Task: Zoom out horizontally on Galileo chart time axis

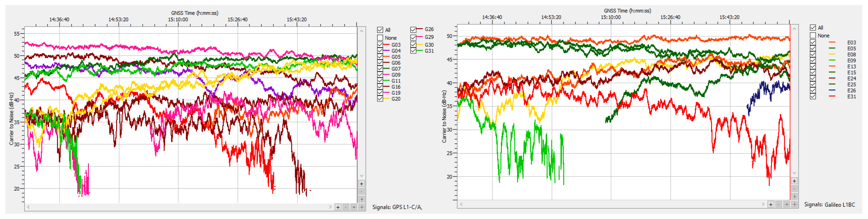Action: coord(778,205)
